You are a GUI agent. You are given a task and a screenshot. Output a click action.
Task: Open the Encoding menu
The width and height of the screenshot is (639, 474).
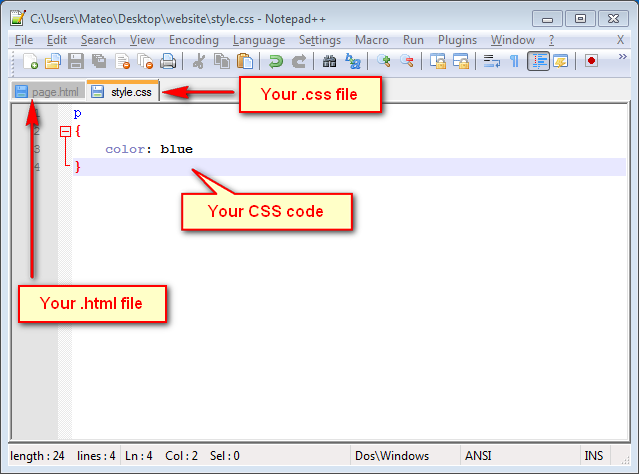pos(194,40)
